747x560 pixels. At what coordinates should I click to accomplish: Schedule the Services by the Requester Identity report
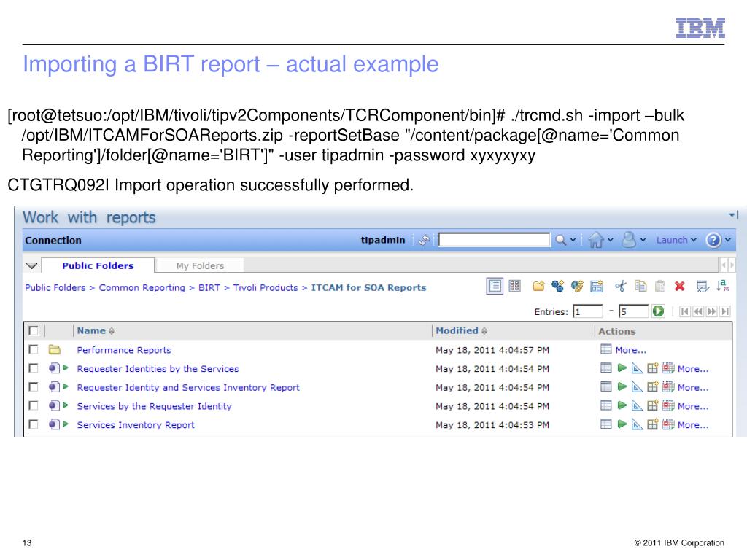[x=668, y=405]
